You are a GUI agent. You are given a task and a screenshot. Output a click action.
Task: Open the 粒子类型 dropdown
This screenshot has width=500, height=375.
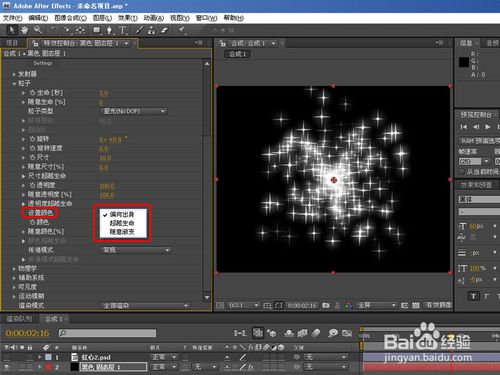(x=134, y=111)
